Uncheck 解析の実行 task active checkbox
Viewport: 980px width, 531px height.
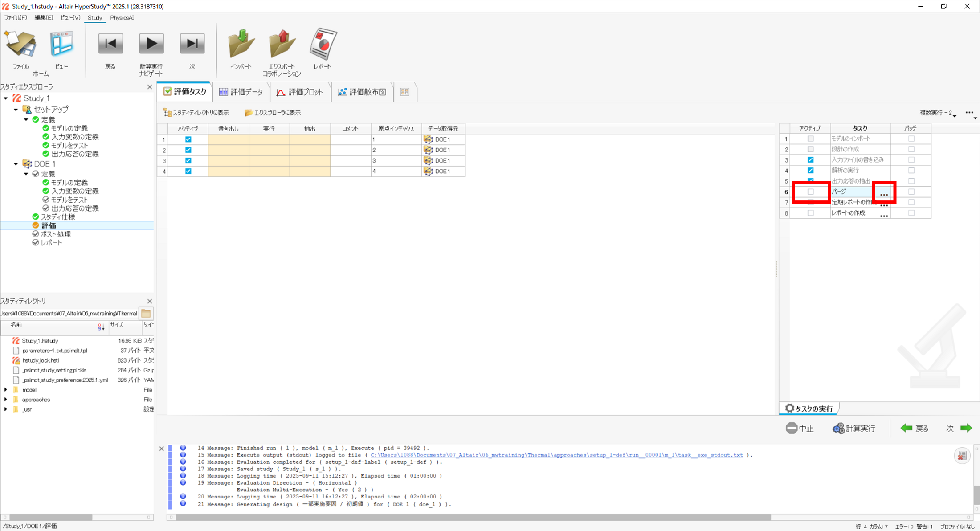coord(810,170)
